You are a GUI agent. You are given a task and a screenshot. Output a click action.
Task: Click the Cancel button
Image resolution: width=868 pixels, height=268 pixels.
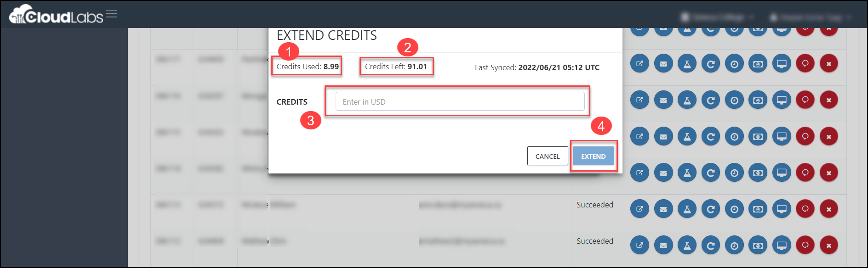point(548,156)
